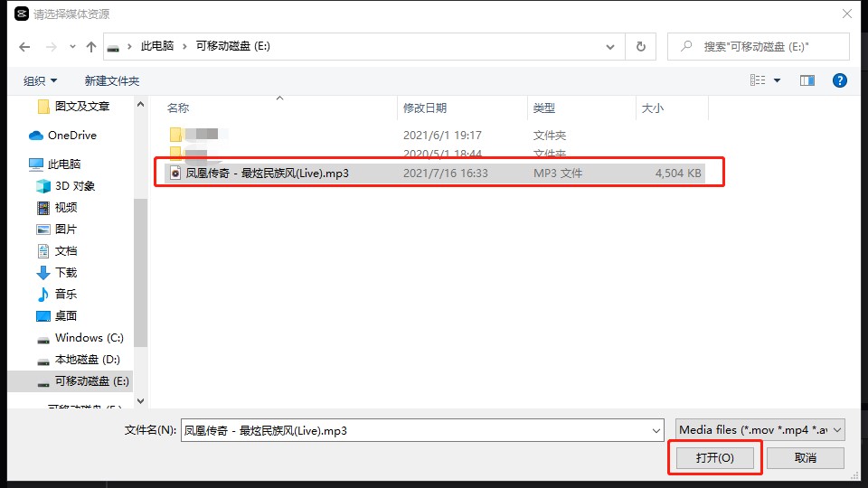Select the folder dated 2021/6/1 19:17
Viewport: 868px width, 488px height.
pyautogui.click(x=435, y=135)
